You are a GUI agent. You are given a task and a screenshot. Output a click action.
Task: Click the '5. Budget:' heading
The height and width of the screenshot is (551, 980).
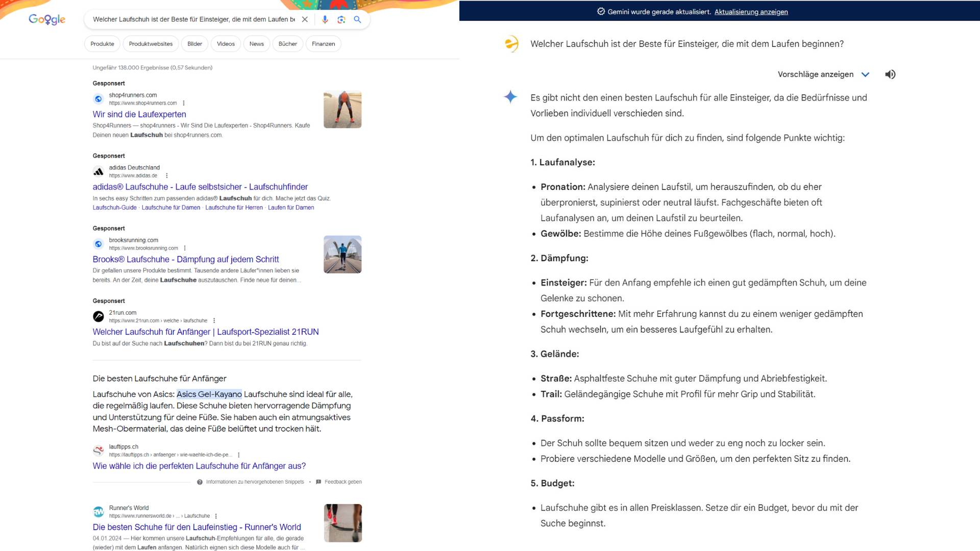pyautogui.click(x=552, y=483)
